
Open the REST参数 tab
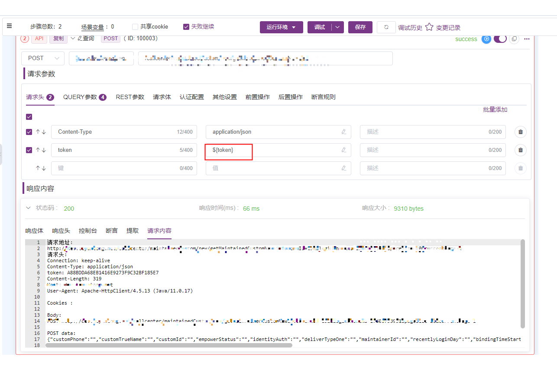tap(130, 97)
